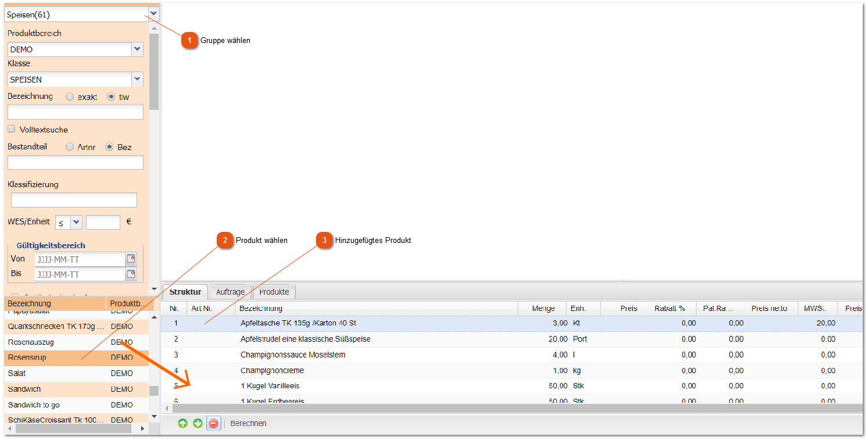868x440 pixels.
Task: Click the Berechnen button
Action: pyautogui.click(x=249, y=424)
